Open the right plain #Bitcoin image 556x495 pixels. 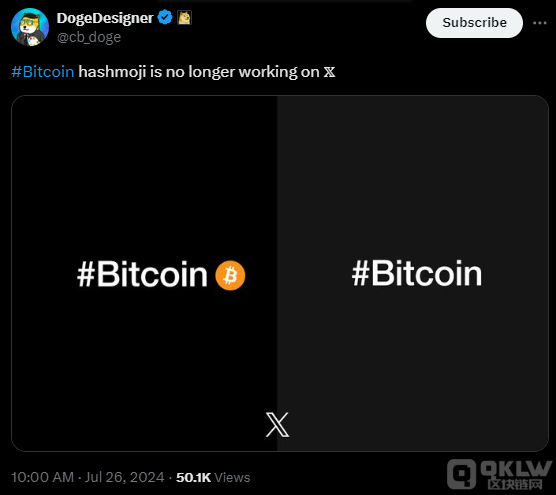(413, 273)
